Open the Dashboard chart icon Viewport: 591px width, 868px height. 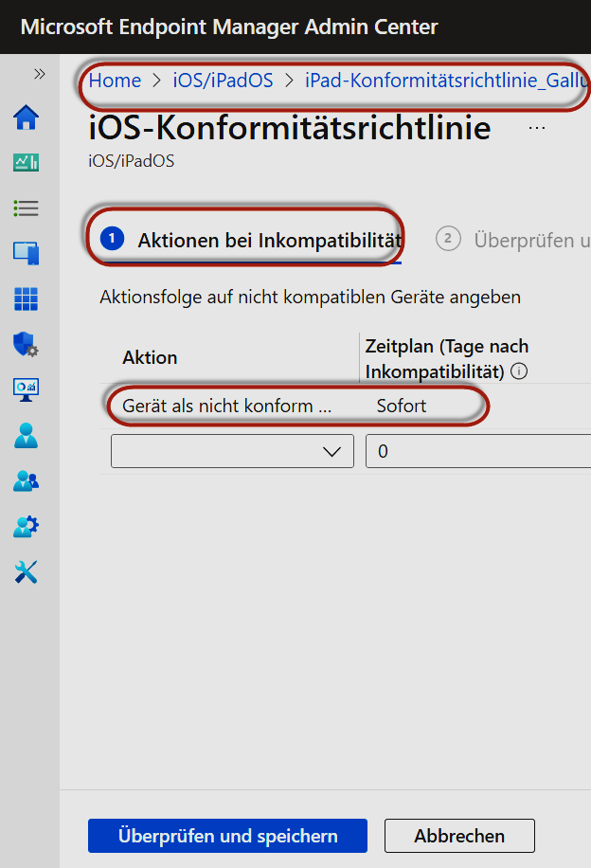pyautogui.click(x=27, y=163)
